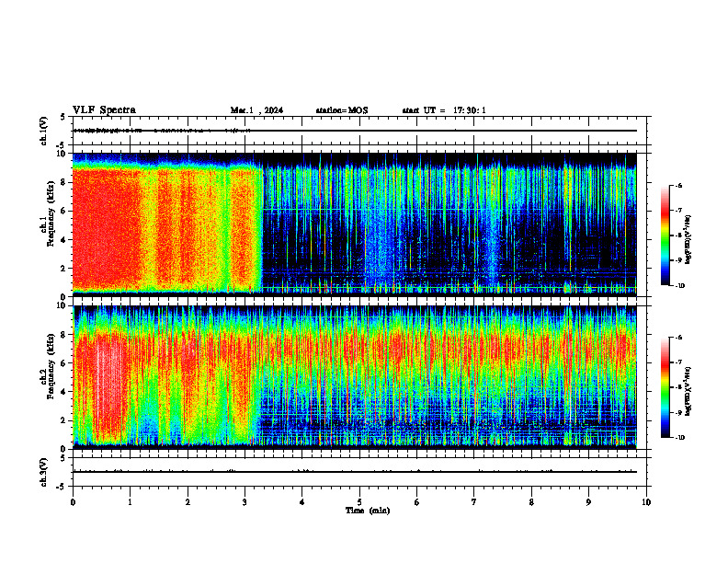The image size is (728, 563).
Task: Click the ch.1 spectrogram image
Action: coord(354,224)
